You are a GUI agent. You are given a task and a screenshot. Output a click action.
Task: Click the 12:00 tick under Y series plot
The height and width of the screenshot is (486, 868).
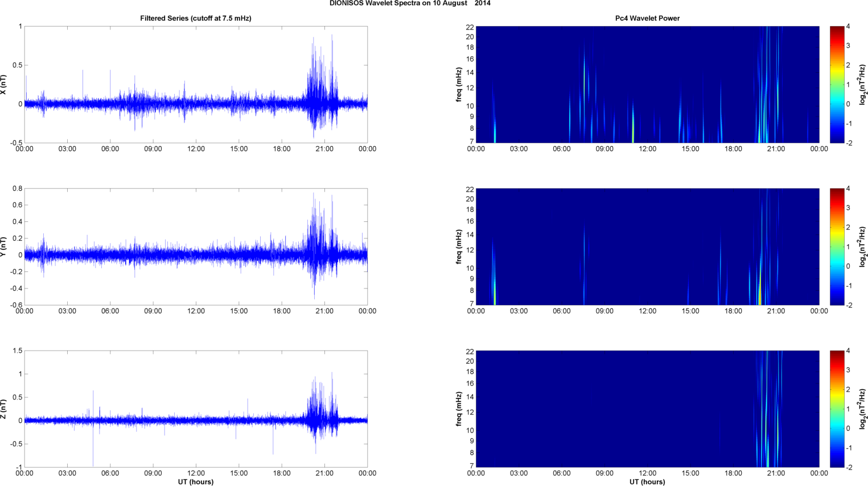click(196, 311)
